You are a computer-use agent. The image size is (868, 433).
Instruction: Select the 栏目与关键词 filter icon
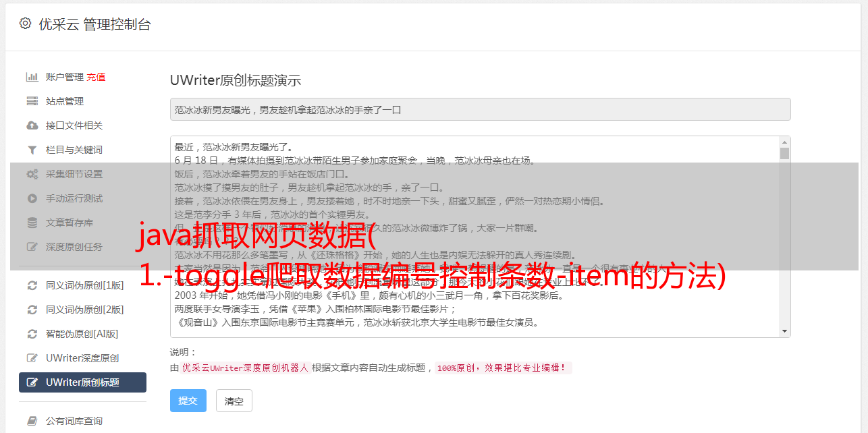click(x=32, y=150)
